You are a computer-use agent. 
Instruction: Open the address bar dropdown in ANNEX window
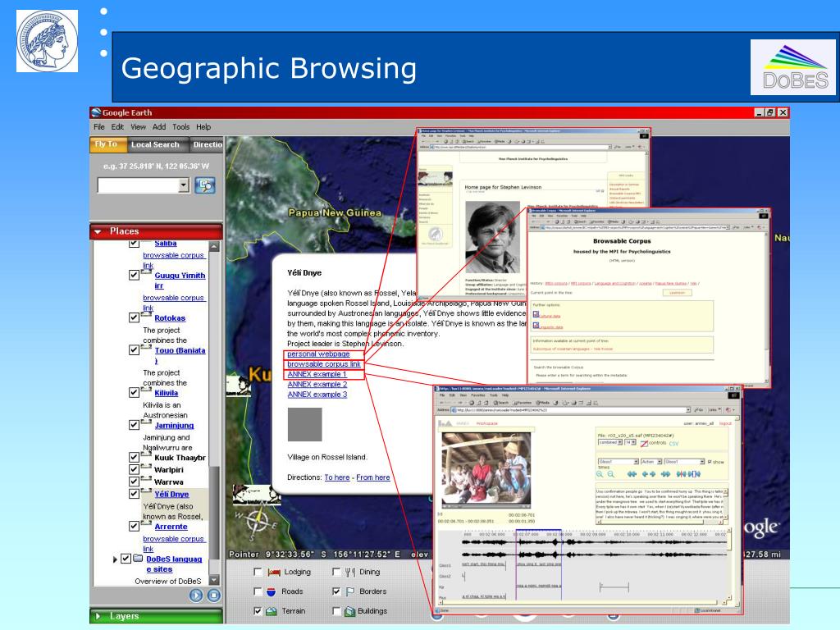pyautogui.click(x=688, y=410)
